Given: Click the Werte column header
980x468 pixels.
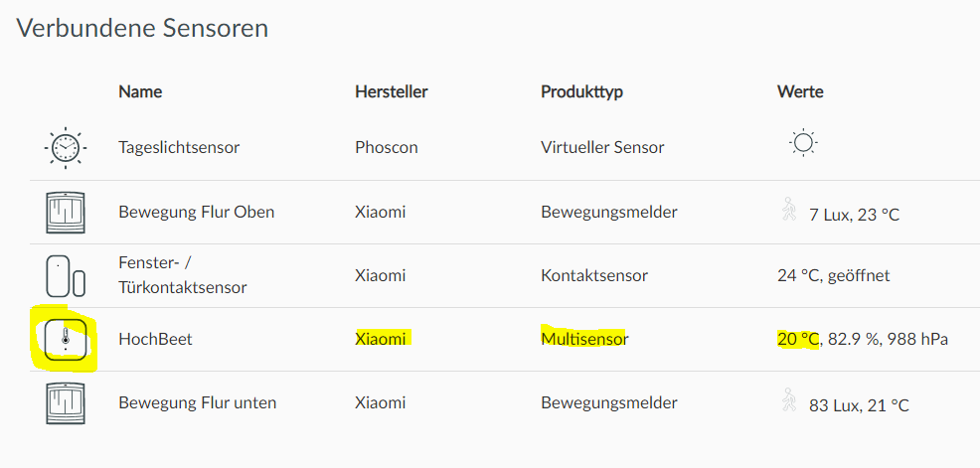Looking at the screenshot, I should pos(800,91).
